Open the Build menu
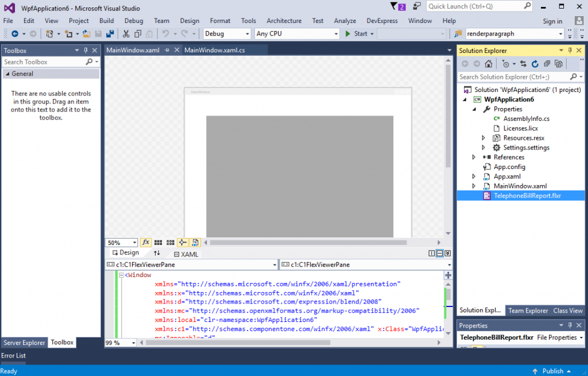The width and height of the screenshot is (588, 376). [106, 21]
